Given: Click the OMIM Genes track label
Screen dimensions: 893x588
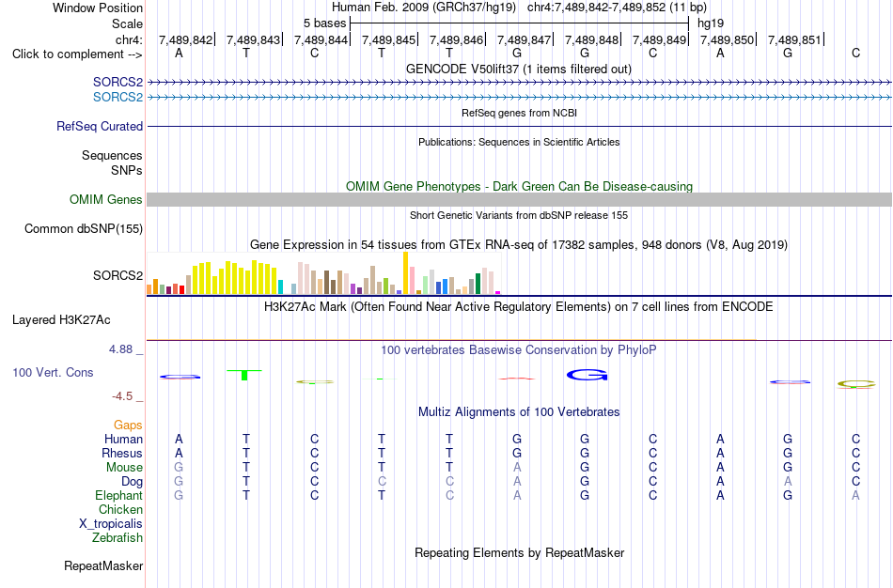Looking at the screenshot, I should click(106, 200).
